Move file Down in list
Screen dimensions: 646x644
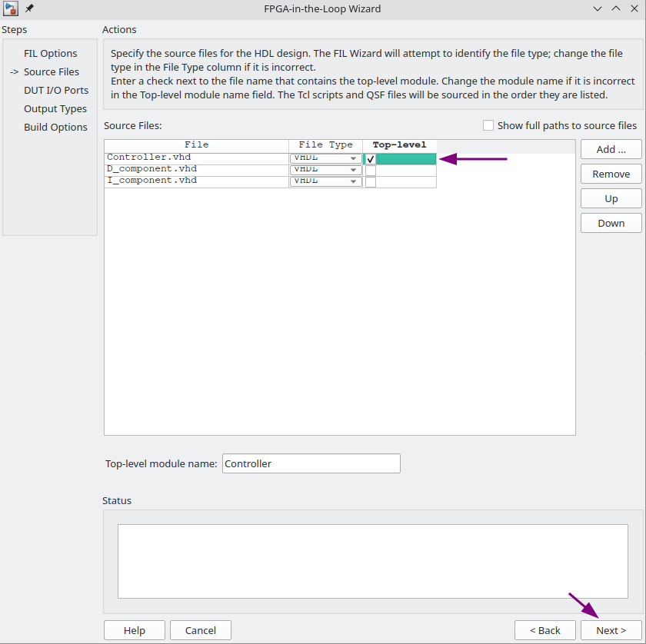(x=611, y=223)
